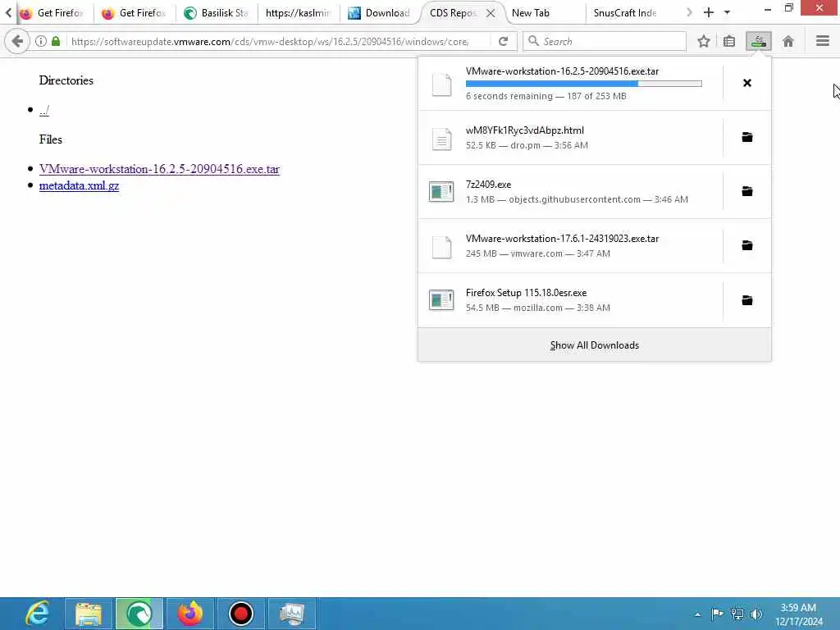Open containing folder for 7z2409.exe

point(747,191)
